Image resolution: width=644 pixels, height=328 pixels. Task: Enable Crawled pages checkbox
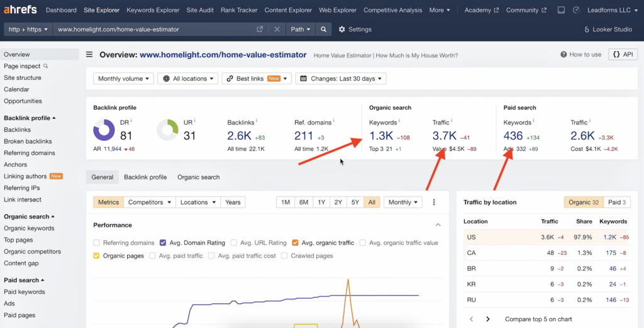pos(284,256)
